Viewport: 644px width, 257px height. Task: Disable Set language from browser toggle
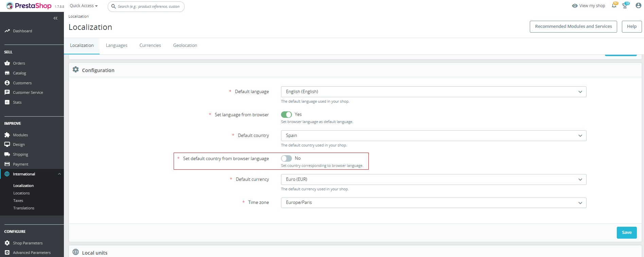coord(286,115)
